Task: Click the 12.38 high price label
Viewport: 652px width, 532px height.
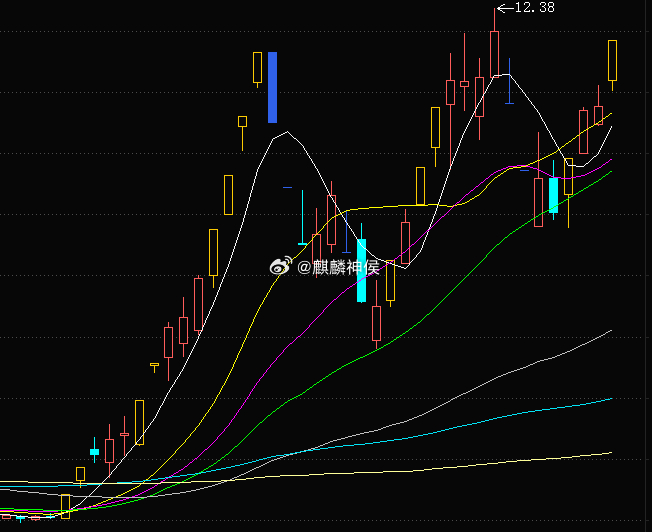Action: click(534, 7)
